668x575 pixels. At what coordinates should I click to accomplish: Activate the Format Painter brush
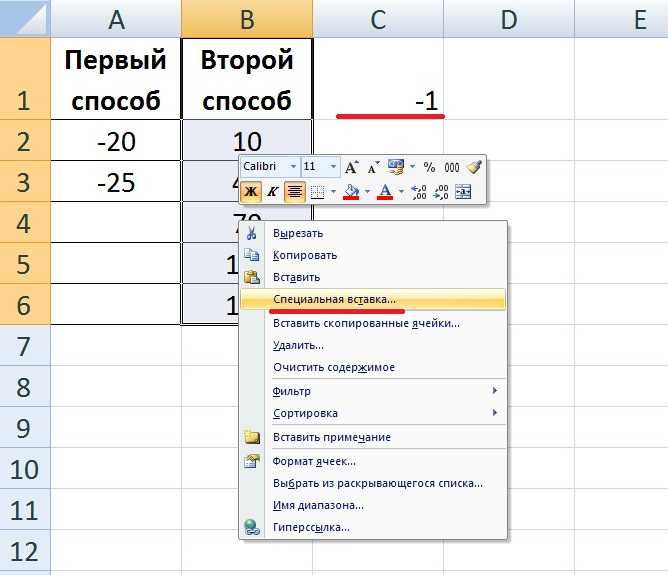(474, 167)
